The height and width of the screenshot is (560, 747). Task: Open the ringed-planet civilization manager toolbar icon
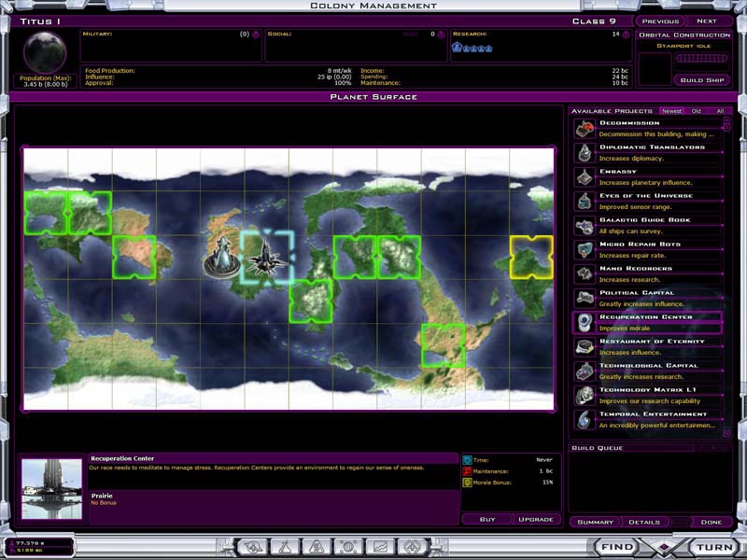252,547
